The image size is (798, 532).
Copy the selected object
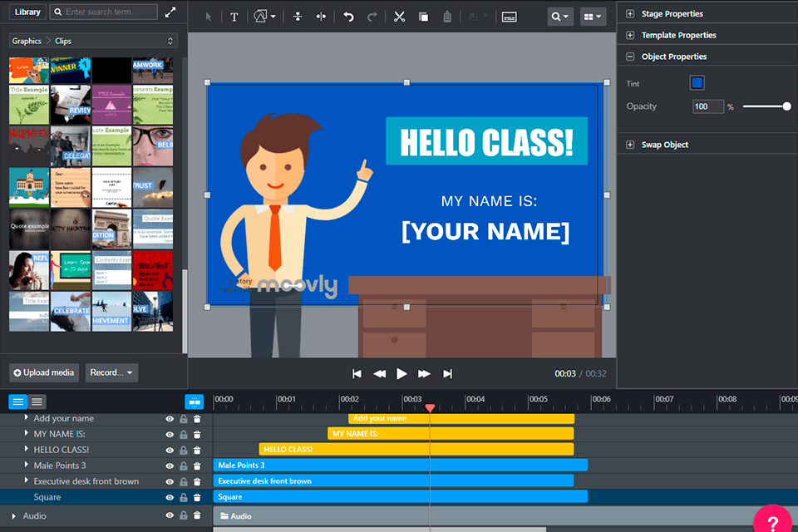(422, 17)
